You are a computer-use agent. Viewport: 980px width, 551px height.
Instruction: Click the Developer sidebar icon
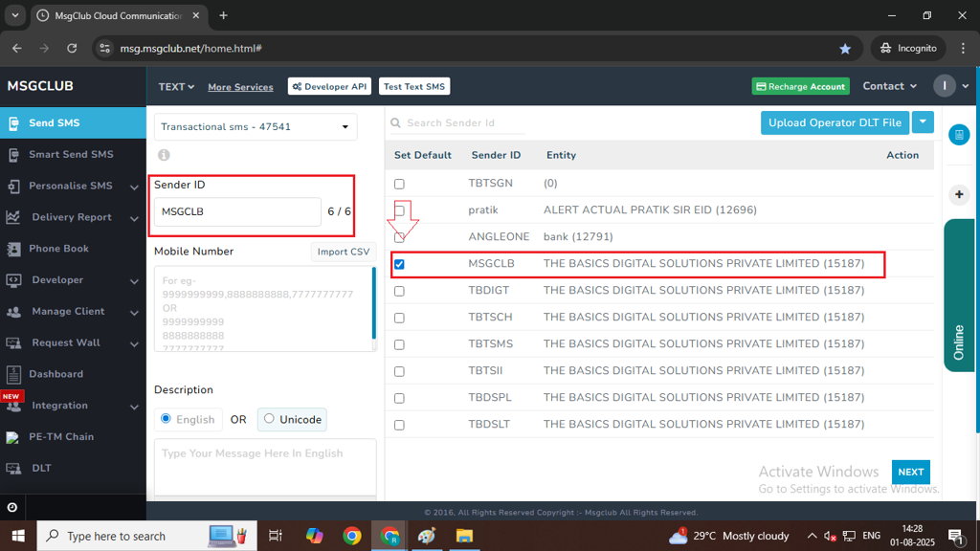click(13, 280)
